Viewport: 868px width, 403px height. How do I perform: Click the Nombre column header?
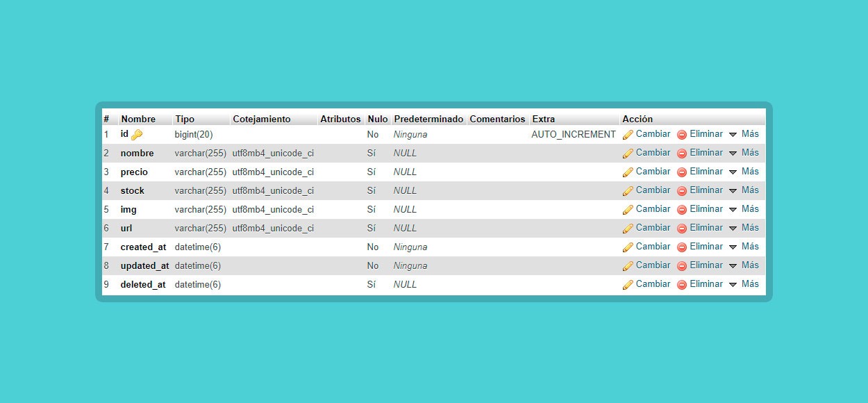138,120
